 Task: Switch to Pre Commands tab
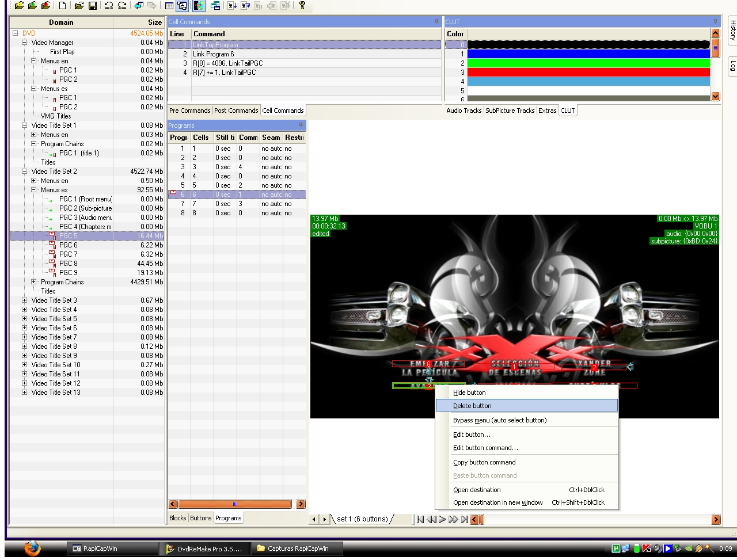[190, 111]
